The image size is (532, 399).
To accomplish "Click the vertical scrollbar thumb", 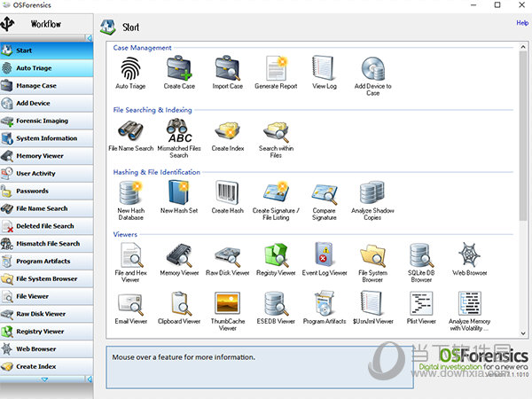I will pyautogui.click(x=523, y=137).
